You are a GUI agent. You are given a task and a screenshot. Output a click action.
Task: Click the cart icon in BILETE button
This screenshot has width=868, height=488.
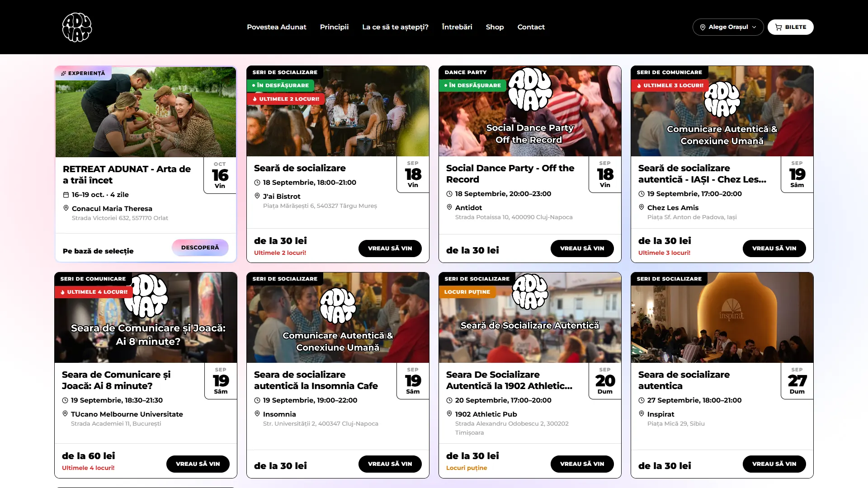pos(778,27)
